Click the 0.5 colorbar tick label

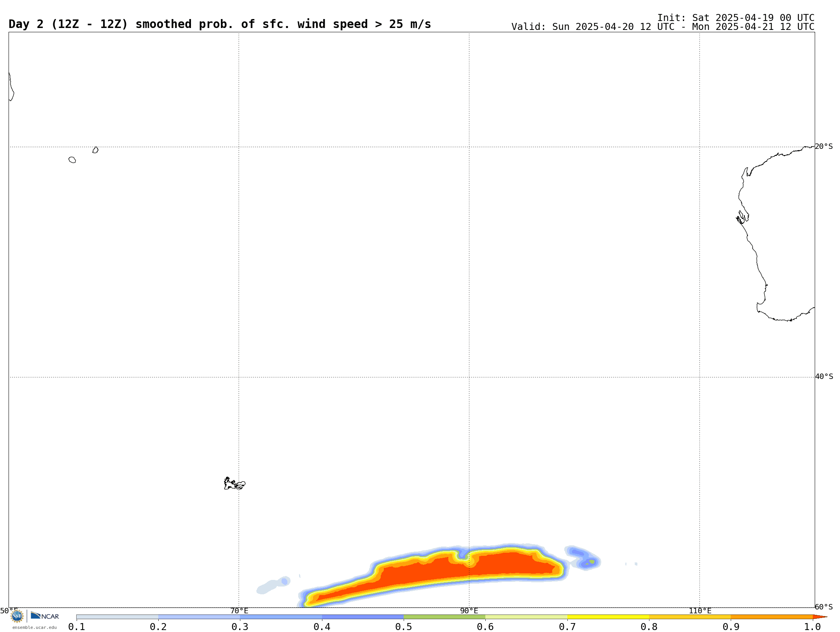404,627
